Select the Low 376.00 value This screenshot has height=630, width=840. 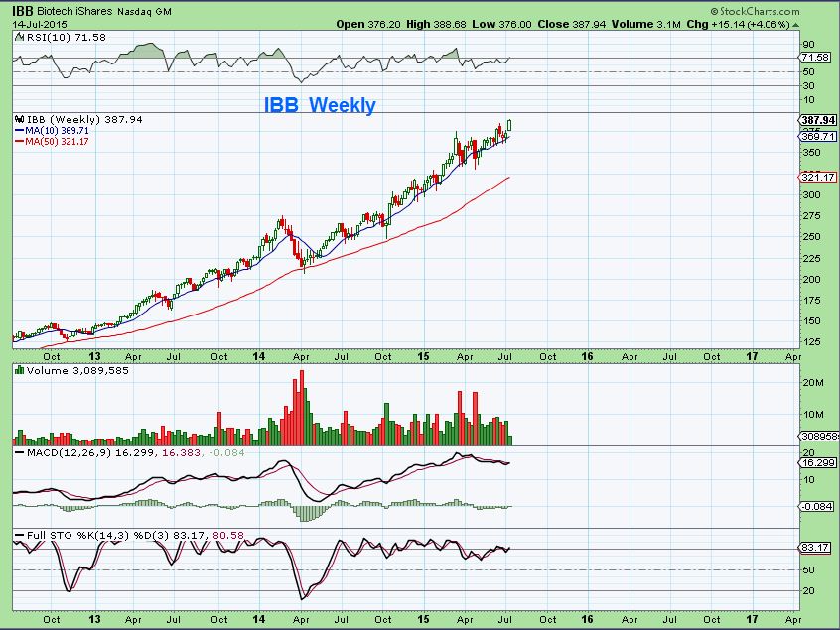pyautogui.click(x=501, y=24)
